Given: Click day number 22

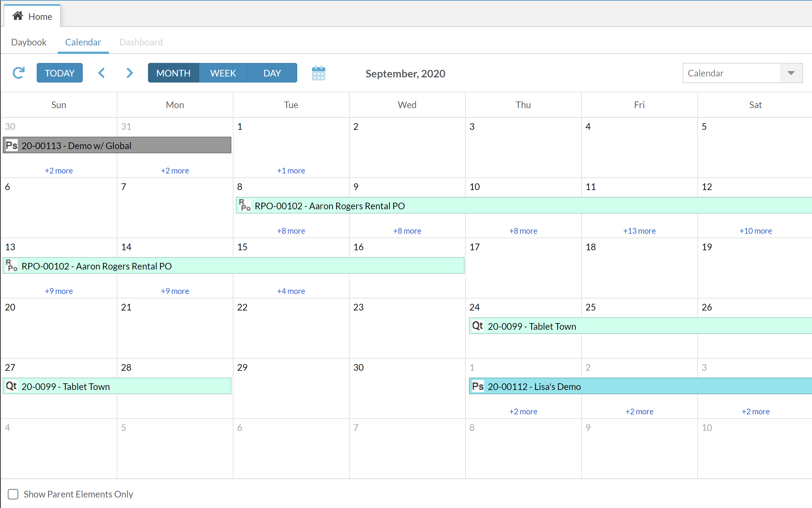Looking at the screenshot, I should 242,307.
